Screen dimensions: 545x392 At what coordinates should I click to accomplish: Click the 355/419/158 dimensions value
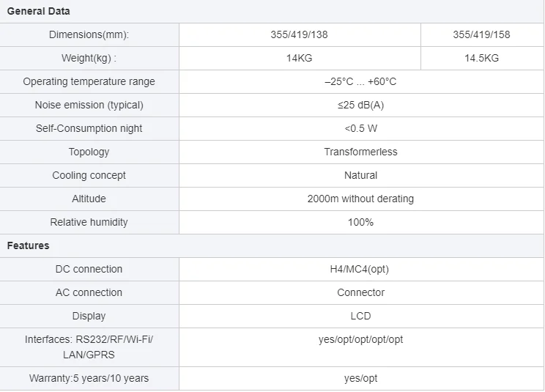tap(481, 34)
